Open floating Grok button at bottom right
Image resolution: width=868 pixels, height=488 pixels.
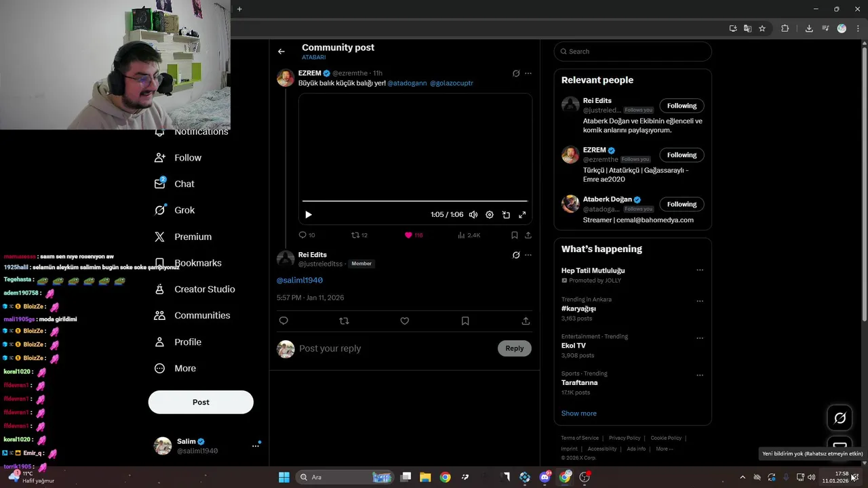(x=840, y=418)
